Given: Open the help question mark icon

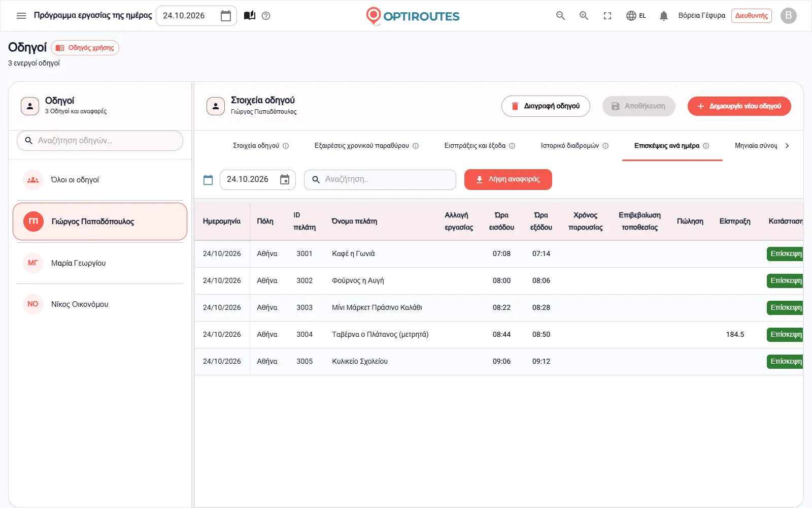Looking at the screenshot, I should coord(266,16).
